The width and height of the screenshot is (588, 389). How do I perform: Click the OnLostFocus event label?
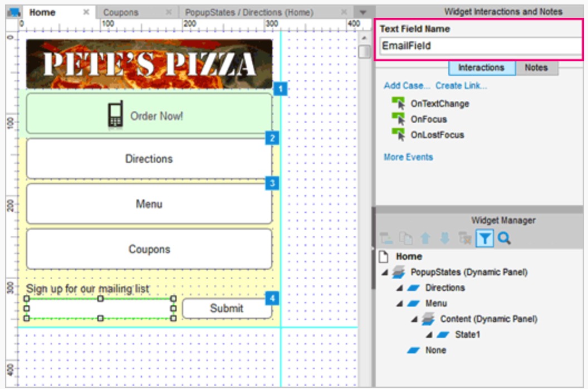[x=437, y=135]
